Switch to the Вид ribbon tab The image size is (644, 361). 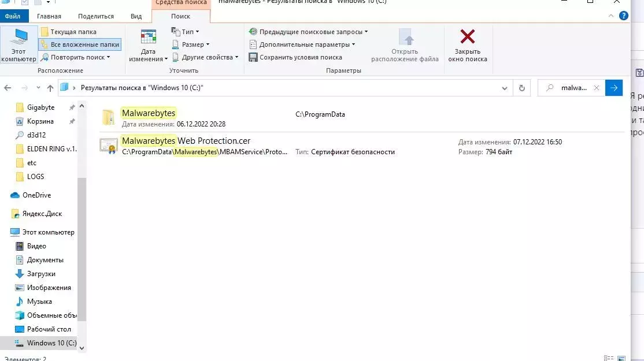point(136,16)
